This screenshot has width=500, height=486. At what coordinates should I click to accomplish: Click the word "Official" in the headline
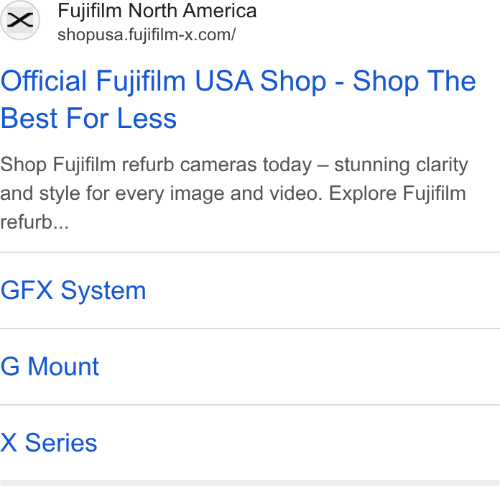click(x=44, y=81)
